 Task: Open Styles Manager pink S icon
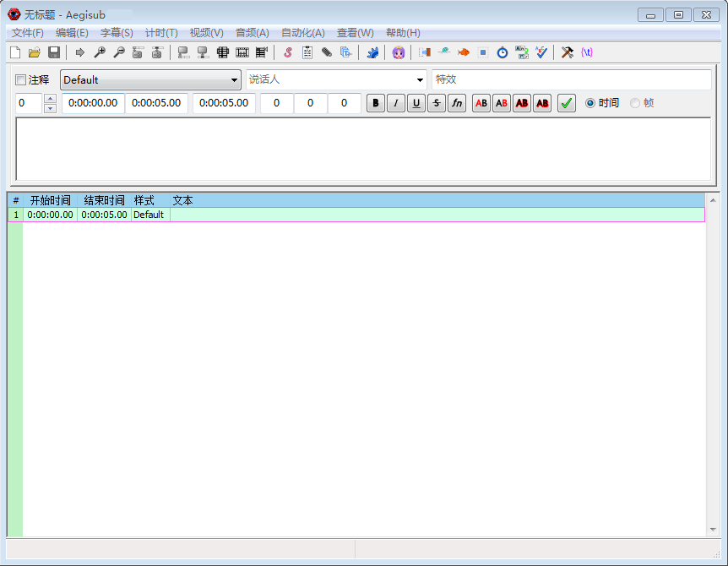288,52
